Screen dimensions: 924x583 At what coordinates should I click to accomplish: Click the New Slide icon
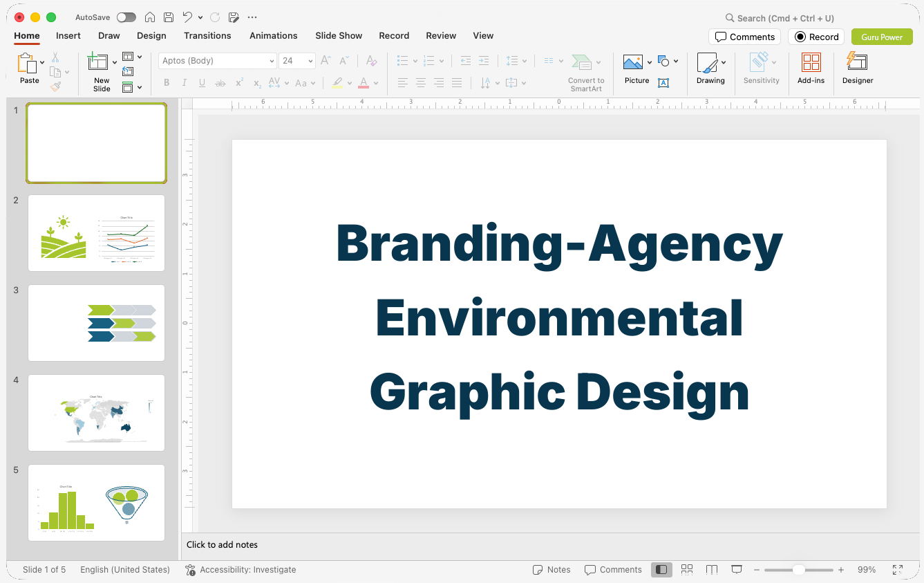tap(98, 62)
